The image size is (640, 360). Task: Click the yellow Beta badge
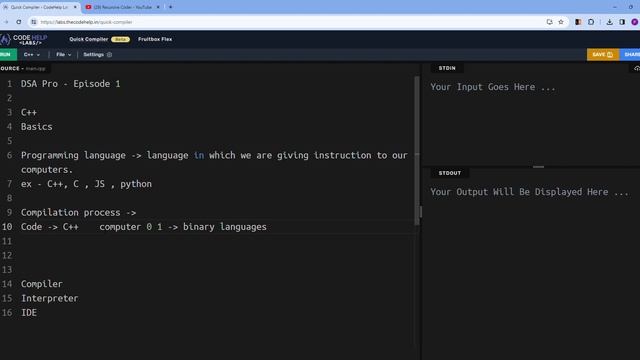120,39
